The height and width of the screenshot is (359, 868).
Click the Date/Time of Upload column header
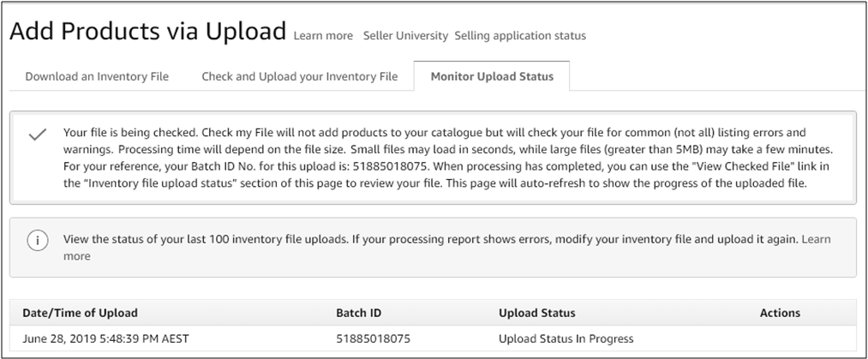[x=81, y=313]
